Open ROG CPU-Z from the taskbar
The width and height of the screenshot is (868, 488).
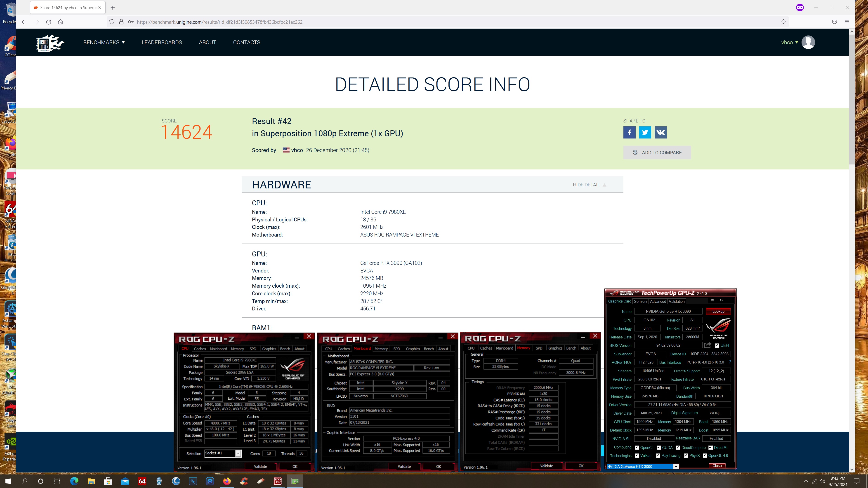click(278, 481)
